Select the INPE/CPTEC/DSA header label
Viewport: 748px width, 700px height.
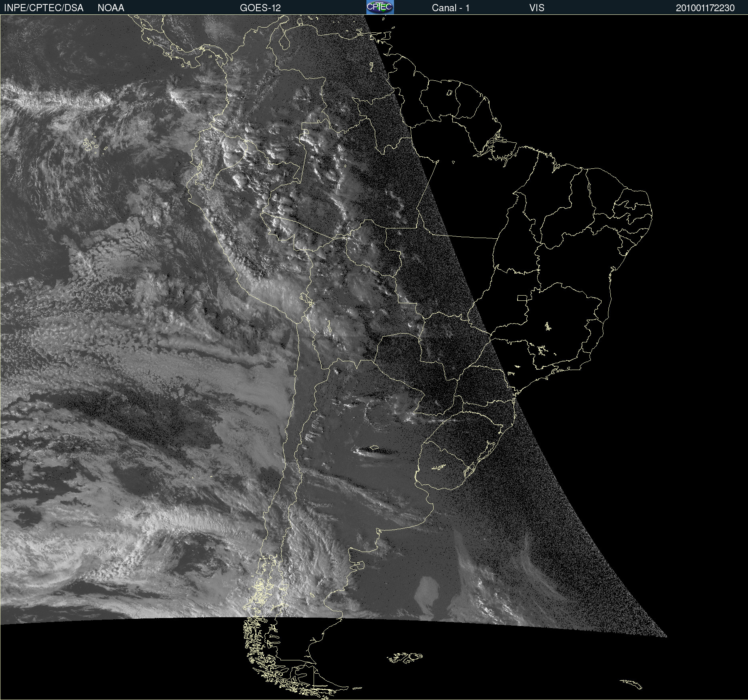tap(44, 8)
